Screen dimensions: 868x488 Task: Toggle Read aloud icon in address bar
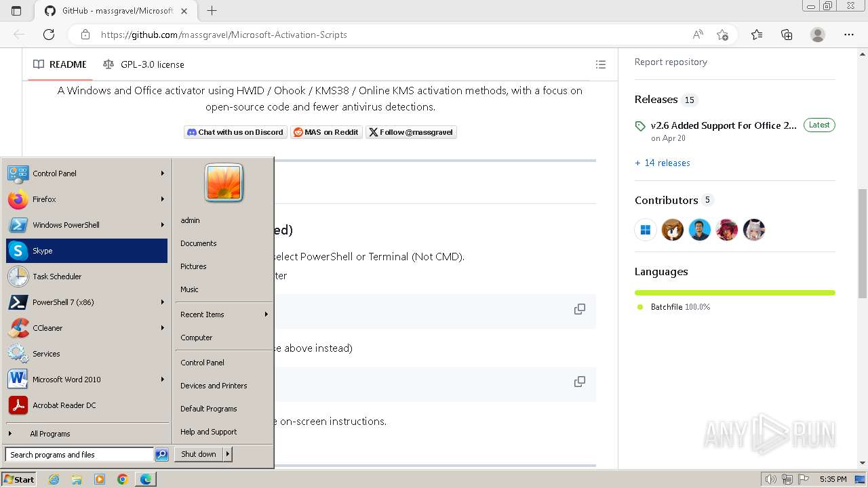[698, 35]
